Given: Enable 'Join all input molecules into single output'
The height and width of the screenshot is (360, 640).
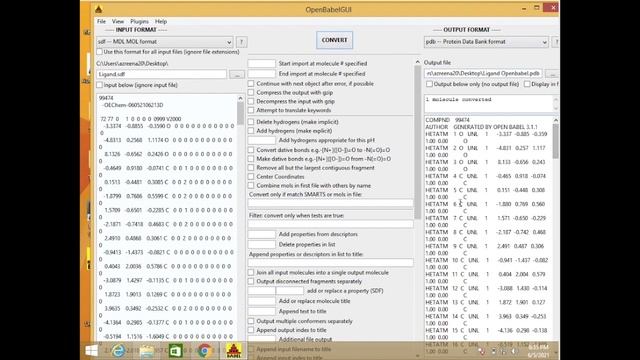Looking at the screenshot, I should coord(251,272).
